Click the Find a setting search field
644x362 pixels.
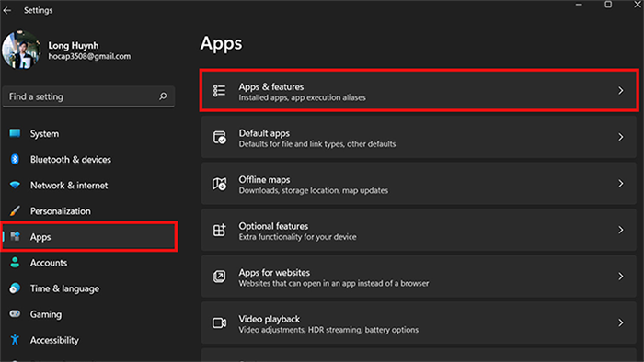(88, 96)
